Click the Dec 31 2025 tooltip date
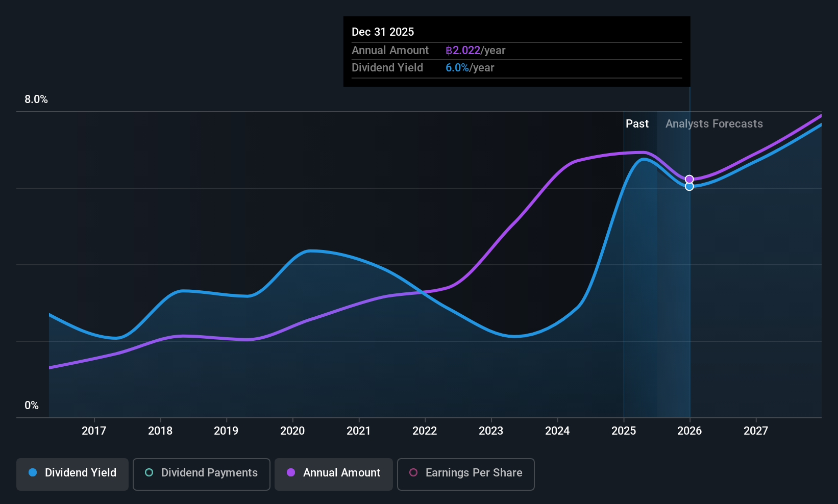Viewport: 838px width, 504px height. click(383, 32)
